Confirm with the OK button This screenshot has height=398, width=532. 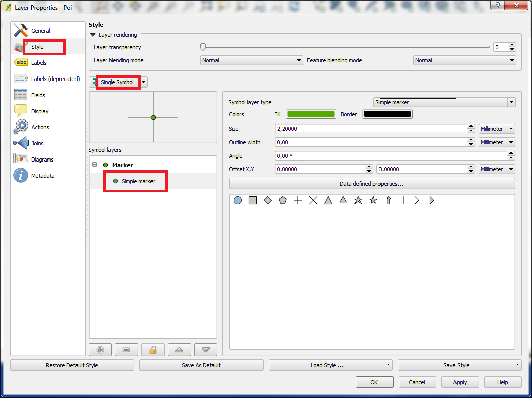coord(374,382)
